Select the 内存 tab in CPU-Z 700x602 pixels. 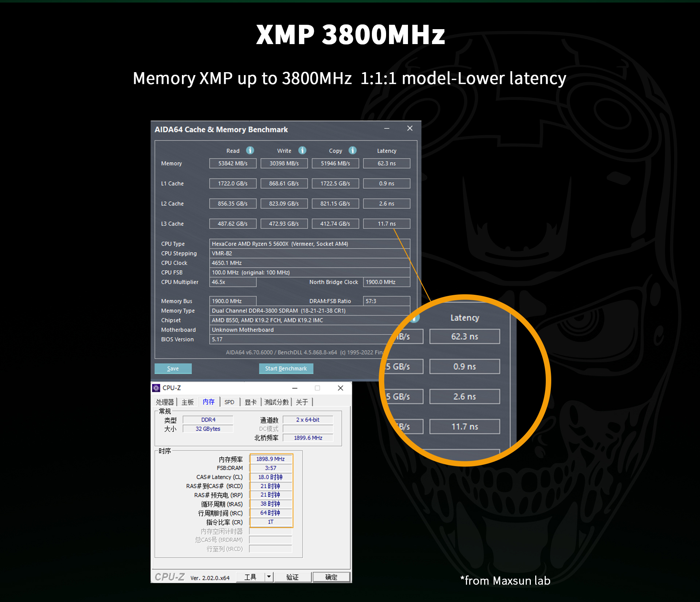point(209,402)
